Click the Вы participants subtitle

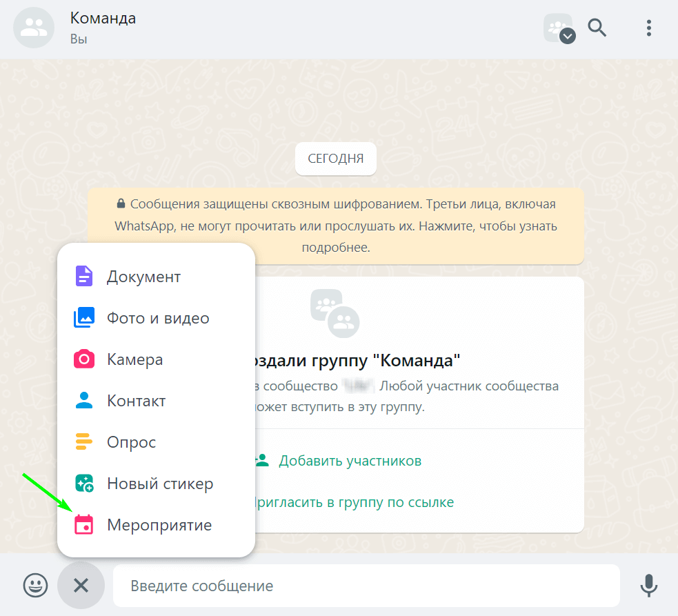click(79, 39)
